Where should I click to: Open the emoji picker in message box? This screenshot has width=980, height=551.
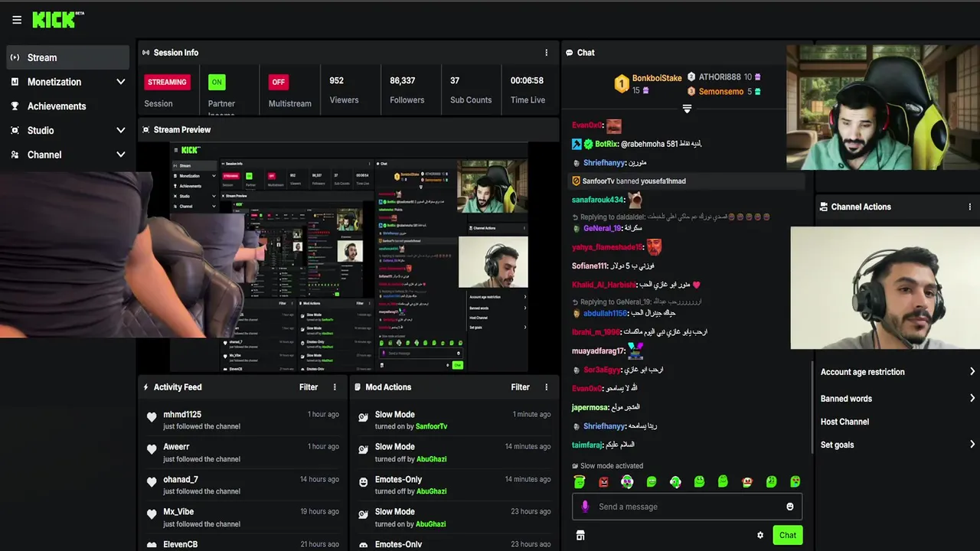(790, 507)
